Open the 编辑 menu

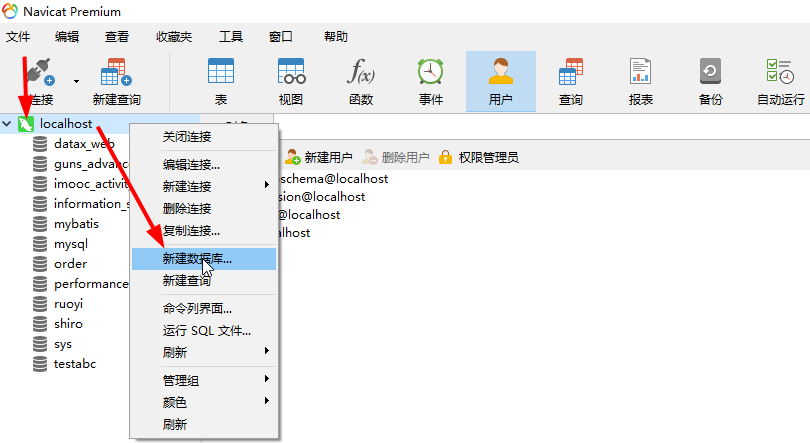67,37
